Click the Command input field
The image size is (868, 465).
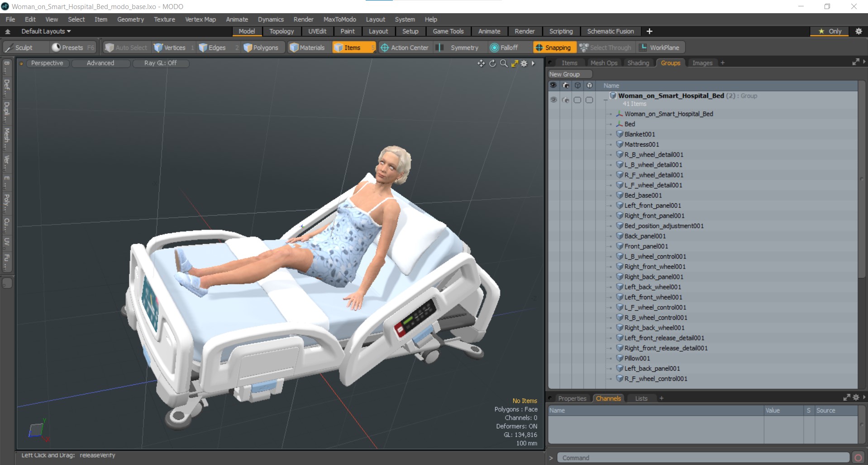tap(703, 458)
